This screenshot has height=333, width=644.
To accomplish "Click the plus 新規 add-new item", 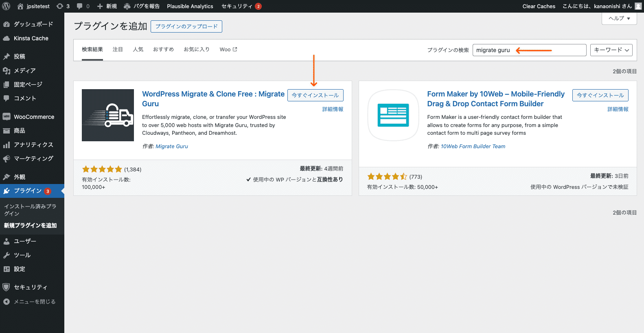I will [x=107, y=6].
